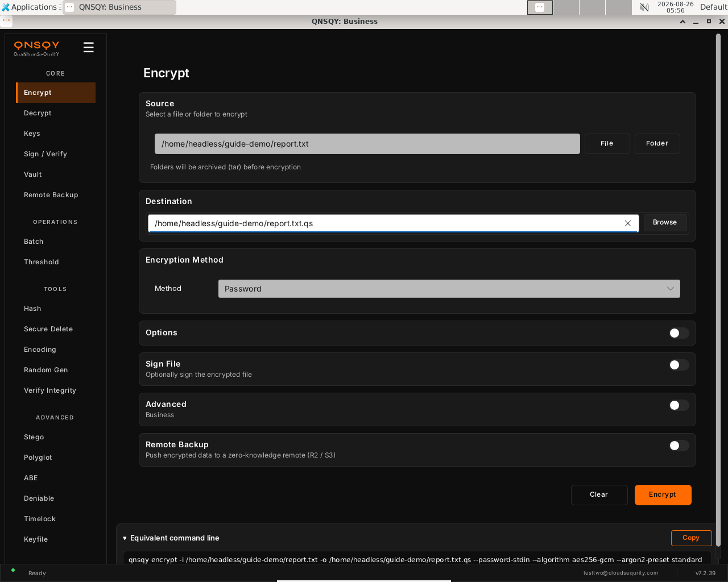
Task: Click the Default label in top panel
Action: 713,7
